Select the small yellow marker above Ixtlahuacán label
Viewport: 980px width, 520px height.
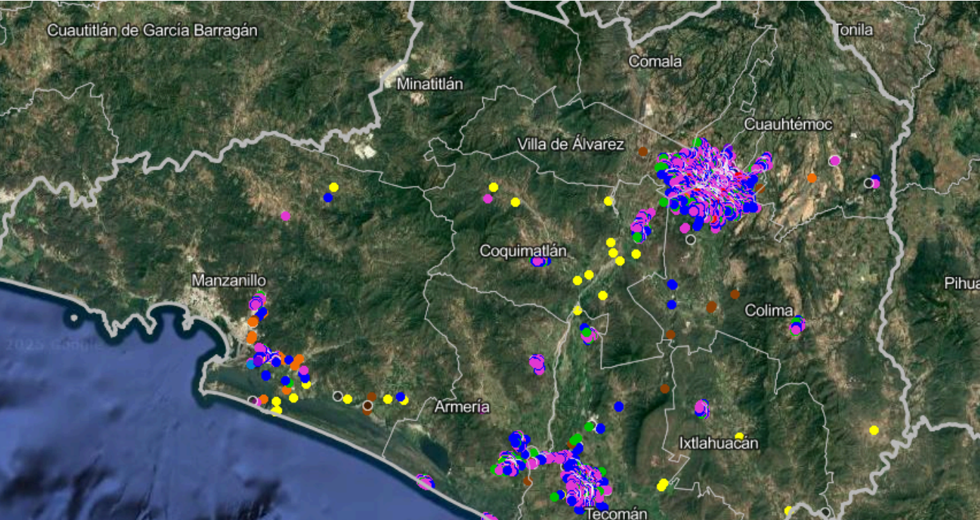(x=739, y=436)
